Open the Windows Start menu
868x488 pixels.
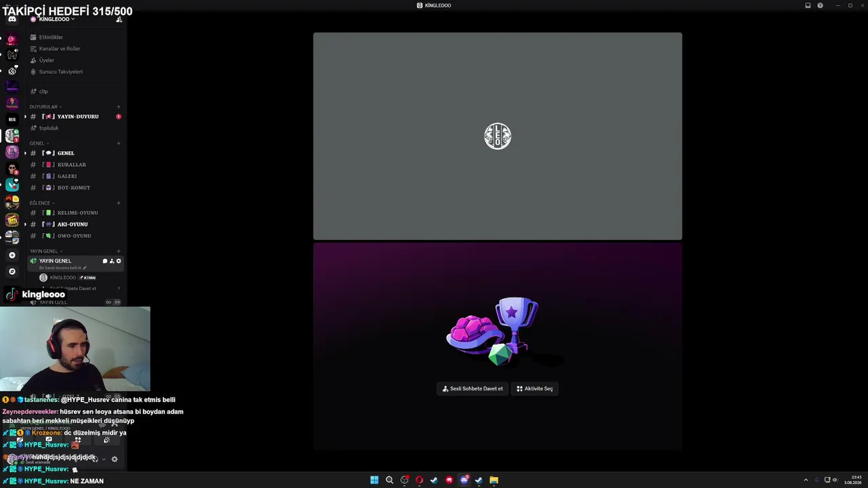[374, 480]
